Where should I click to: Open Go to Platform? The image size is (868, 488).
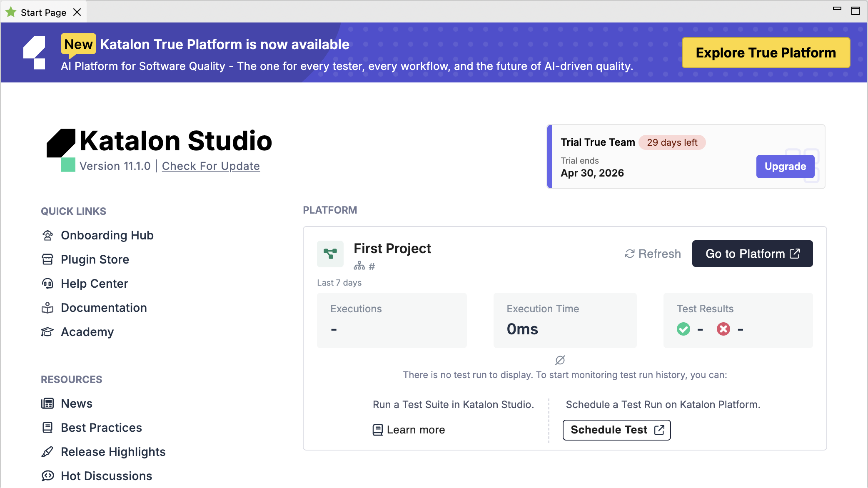(x=752, y=254)
